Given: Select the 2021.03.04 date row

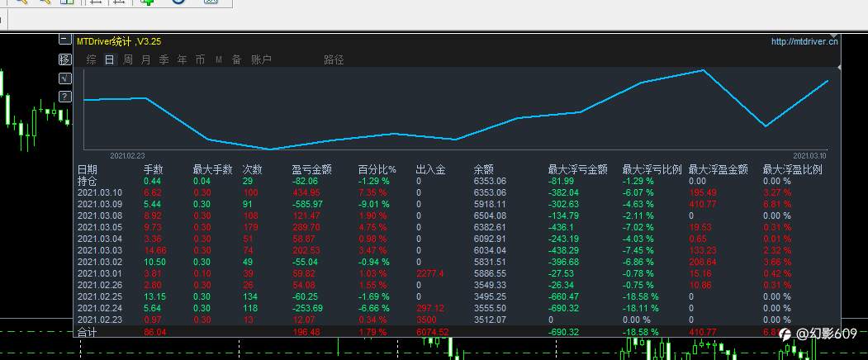Looking at the screenshot, I should click(x=100, y=239).
